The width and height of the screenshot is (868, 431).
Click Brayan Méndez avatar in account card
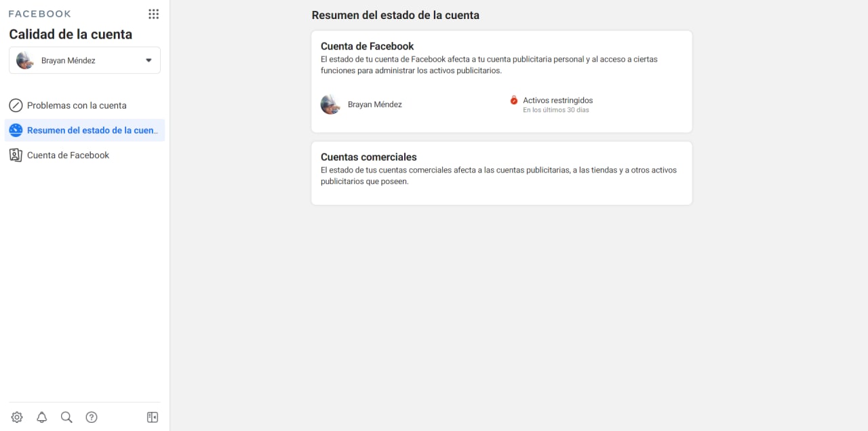point(330,105)
